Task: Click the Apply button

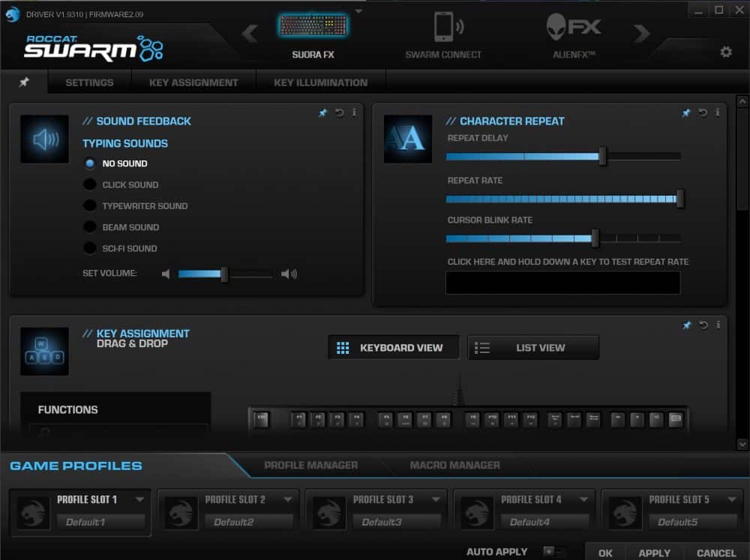Action: 654,553
